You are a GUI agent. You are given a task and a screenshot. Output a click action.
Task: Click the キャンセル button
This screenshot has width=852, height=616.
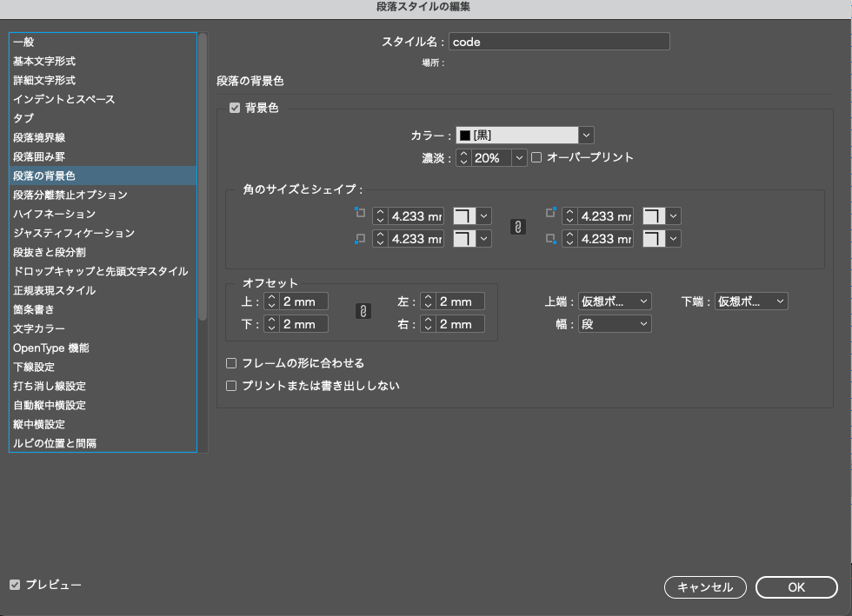704,587
